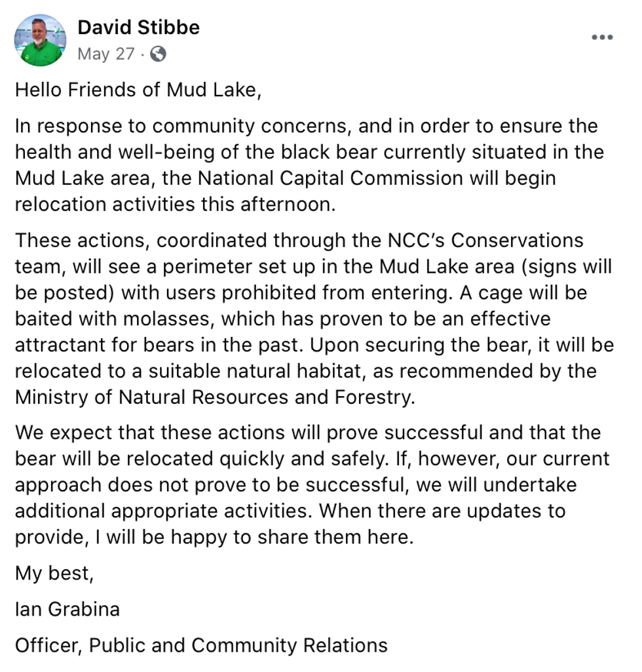
Task: Click the phrase "additional appropriate activities"
Action: pyautogui.click(x=163, y=511)
